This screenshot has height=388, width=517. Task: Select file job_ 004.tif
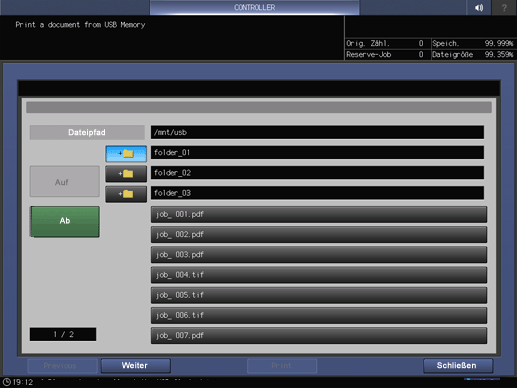coord(319,275)
